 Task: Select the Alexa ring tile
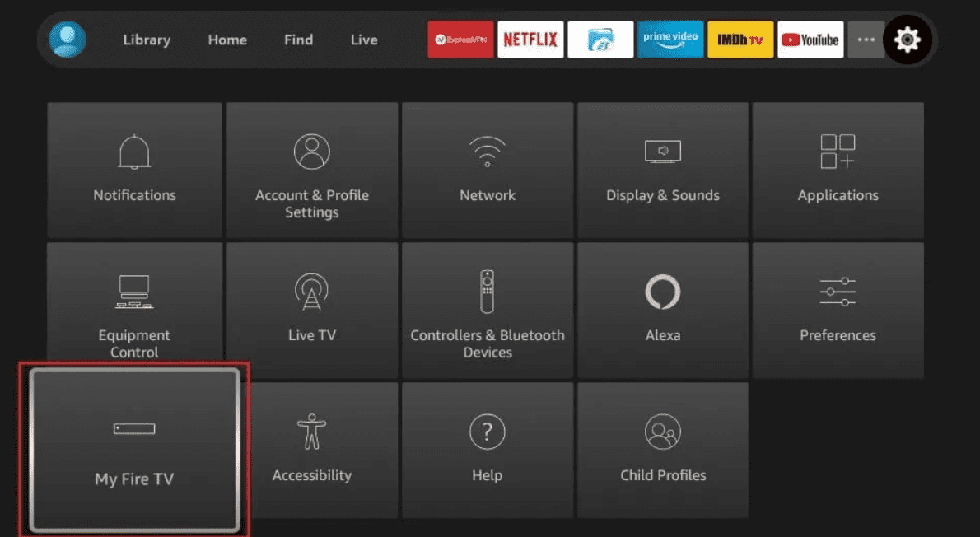coord(663,310)
